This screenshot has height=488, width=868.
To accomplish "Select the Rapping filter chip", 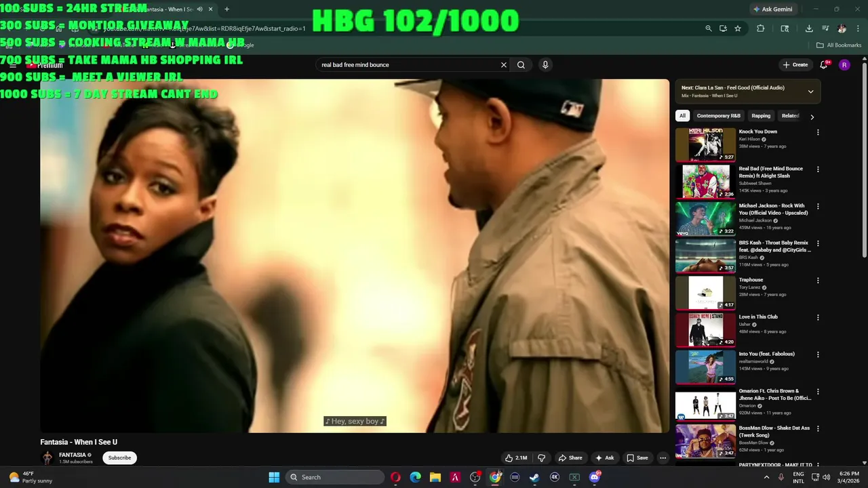I will point(761,116).
